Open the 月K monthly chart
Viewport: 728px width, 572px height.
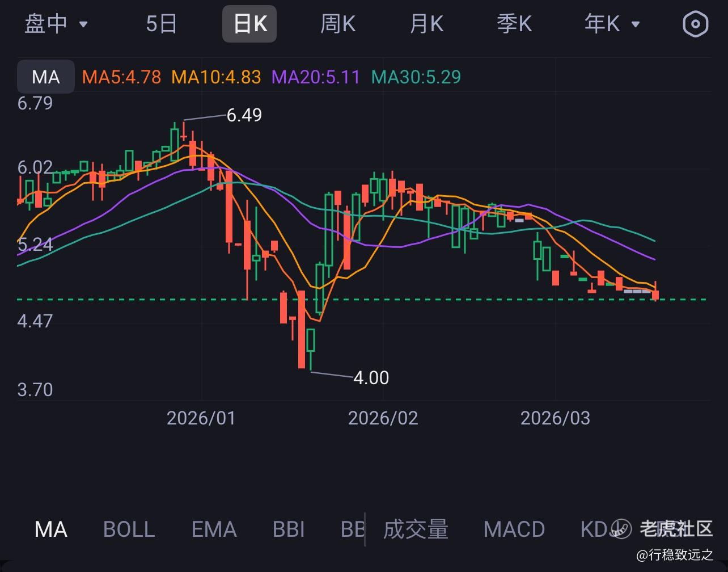point(426,24)
